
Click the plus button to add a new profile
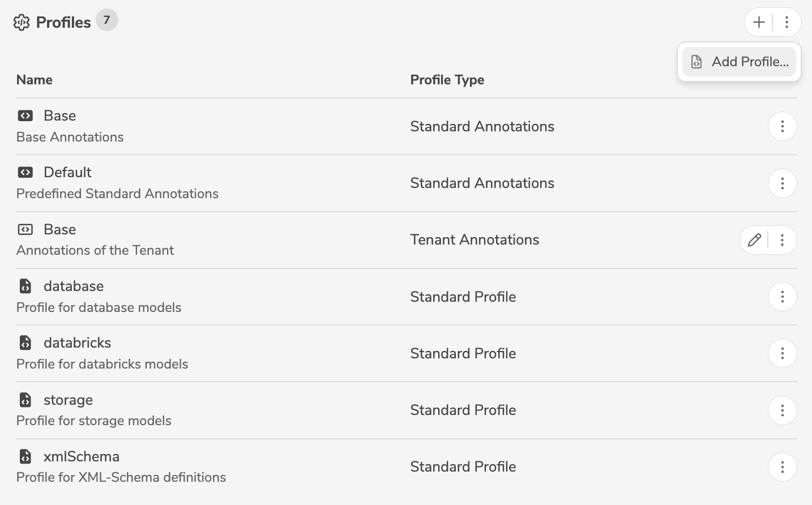[x=759, y=22]
